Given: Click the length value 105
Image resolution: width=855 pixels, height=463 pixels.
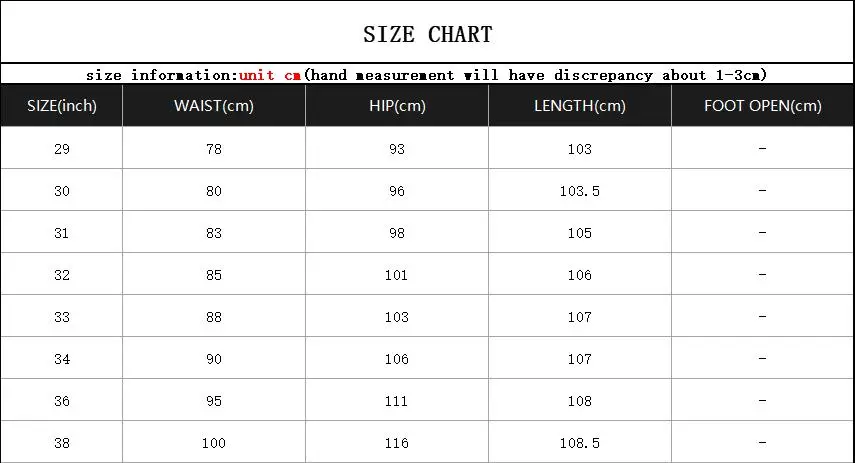Looking at the screenshot, I should [580, 233].
